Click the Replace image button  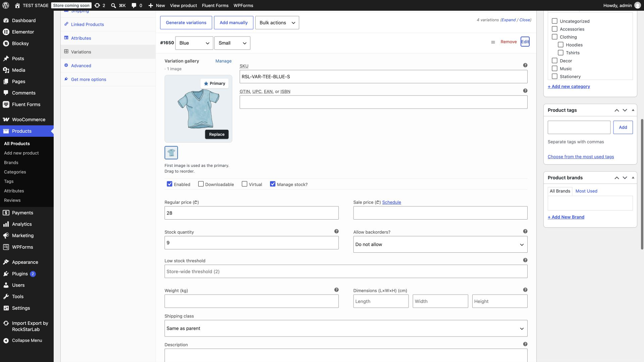[217, 134]
